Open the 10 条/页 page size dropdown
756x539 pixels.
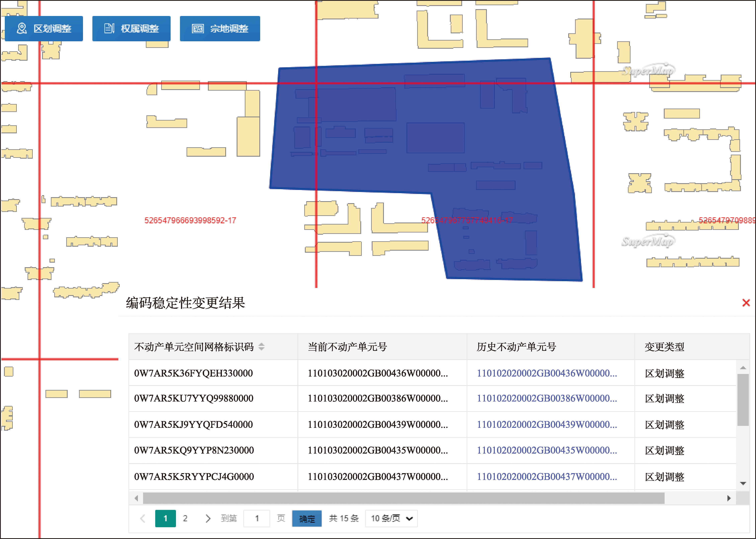pyautogui.click(x=391, y=518)
